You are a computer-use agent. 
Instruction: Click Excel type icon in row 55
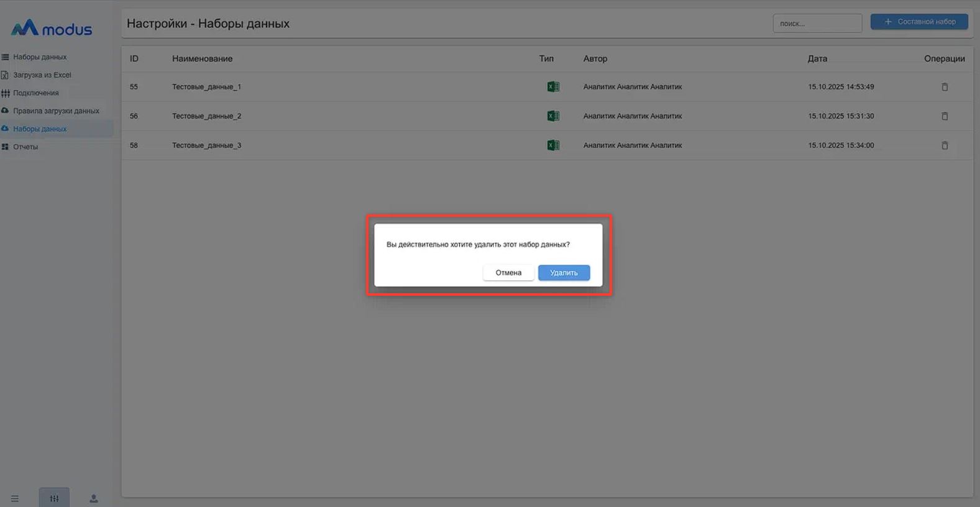(x=552, y=87)
